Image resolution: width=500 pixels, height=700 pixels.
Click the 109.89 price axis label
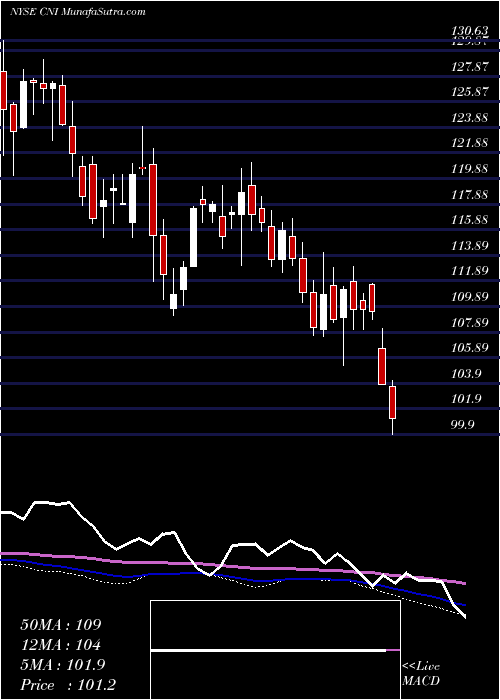pyautogui.click(x=469, y=296)
